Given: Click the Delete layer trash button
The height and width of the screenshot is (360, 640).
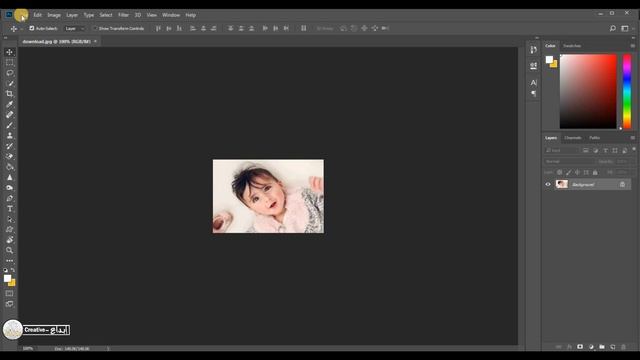Looking at the screenshot, I should [x=623, y=347].
